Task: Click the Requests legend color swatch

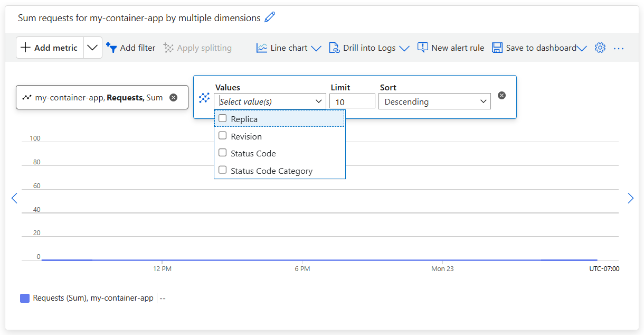Action: 24,298
